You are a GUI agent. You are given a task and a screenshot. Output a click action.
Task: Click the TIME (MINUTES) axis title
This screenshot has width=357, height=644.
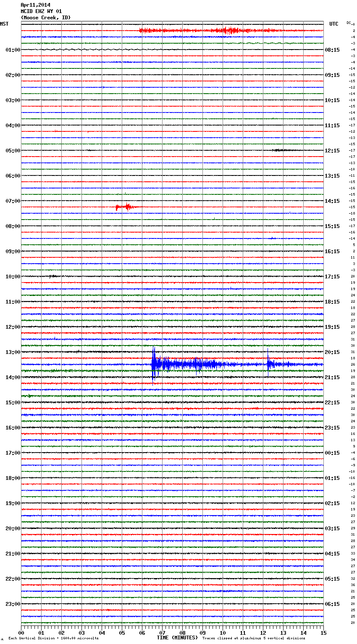coord(177,638)
